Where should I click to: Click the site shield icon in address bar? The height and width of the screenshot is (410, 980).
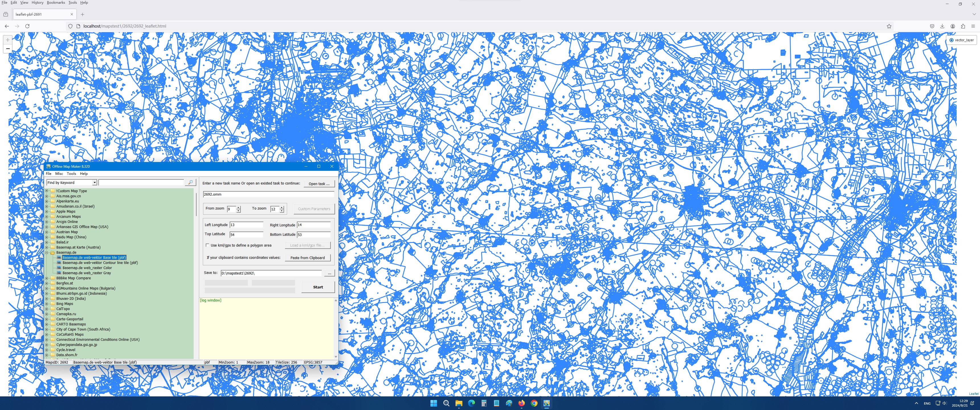(x=70, y=26)
